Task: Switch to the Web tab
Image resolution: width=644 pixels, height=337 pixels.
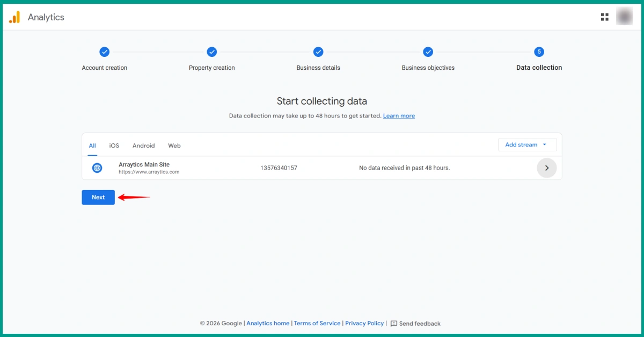Action: [x=174, y=145]
